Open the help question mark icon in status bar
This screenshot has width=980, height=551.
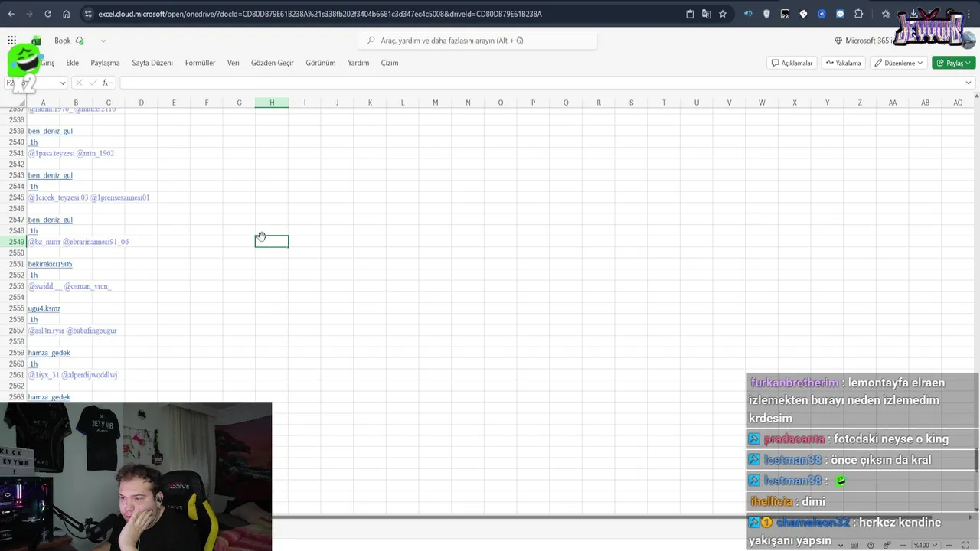[871, 545]
